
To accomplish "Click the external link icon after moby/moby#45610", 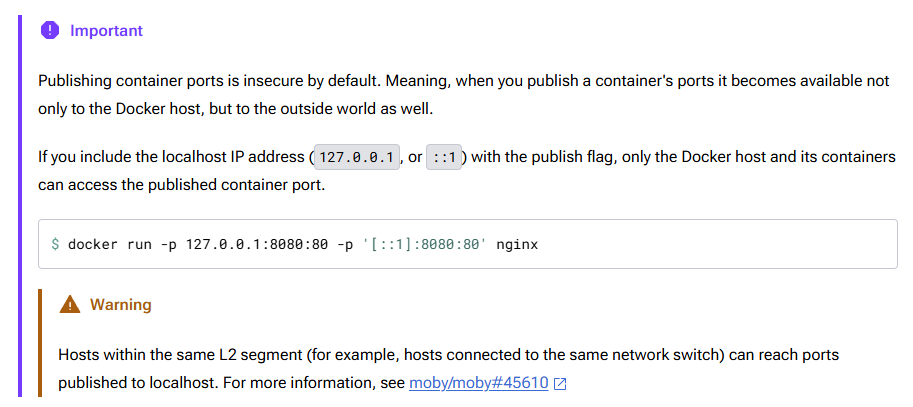I will (560, 384).
